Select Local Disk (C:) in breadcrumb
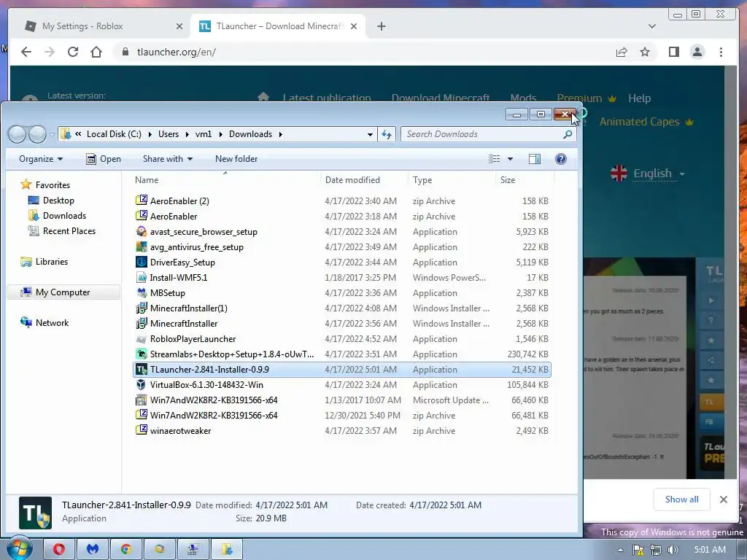Image resolution: width=747 pixels, height=560 pixels. click(114, 134)
